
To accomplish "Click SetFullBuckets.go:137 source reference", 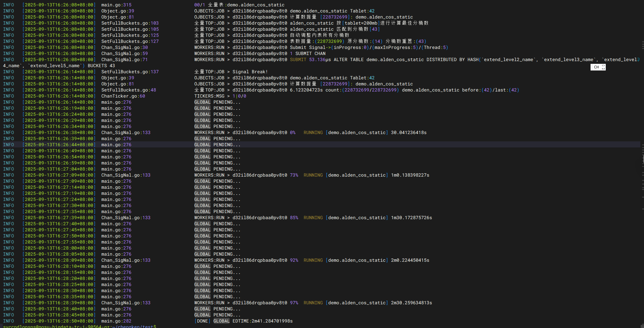I will [x=130, y=72].
